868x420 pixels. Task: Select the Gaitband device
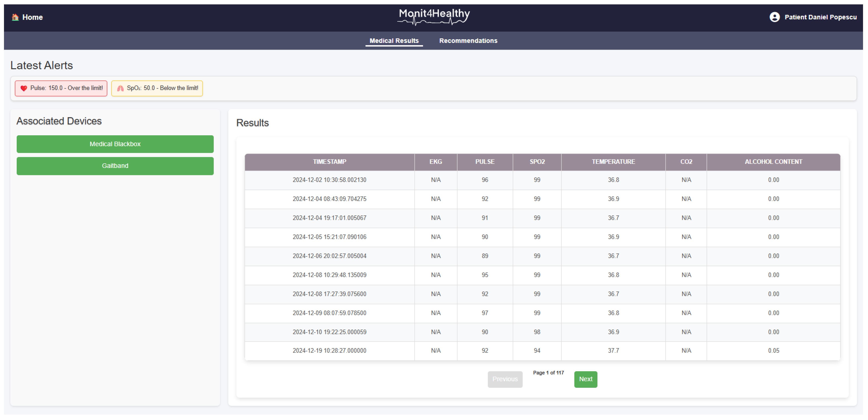pos(115,166)
